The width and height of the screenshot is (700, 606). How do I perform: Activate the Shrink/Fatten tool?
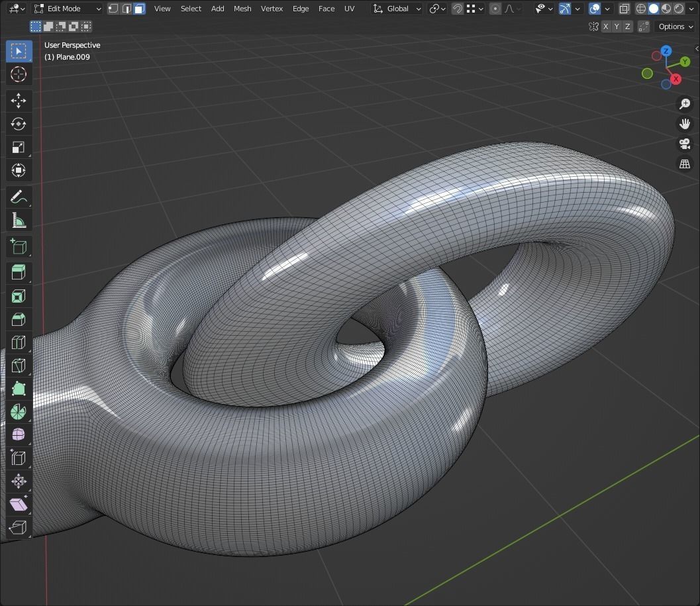tap(19, 481)
